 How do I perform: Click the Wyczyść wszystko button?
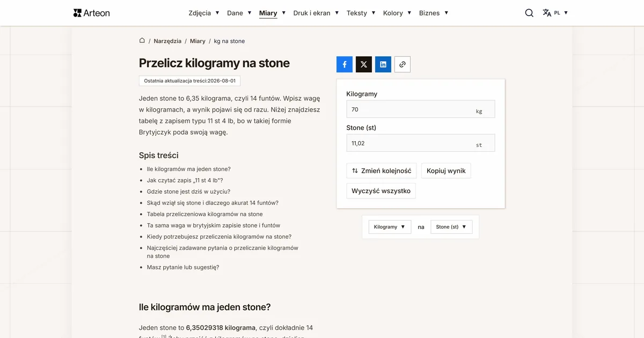point(381,190)
